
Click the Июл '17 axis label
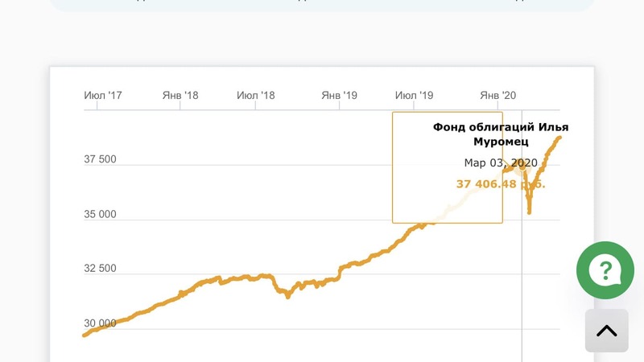coord(103,96)
